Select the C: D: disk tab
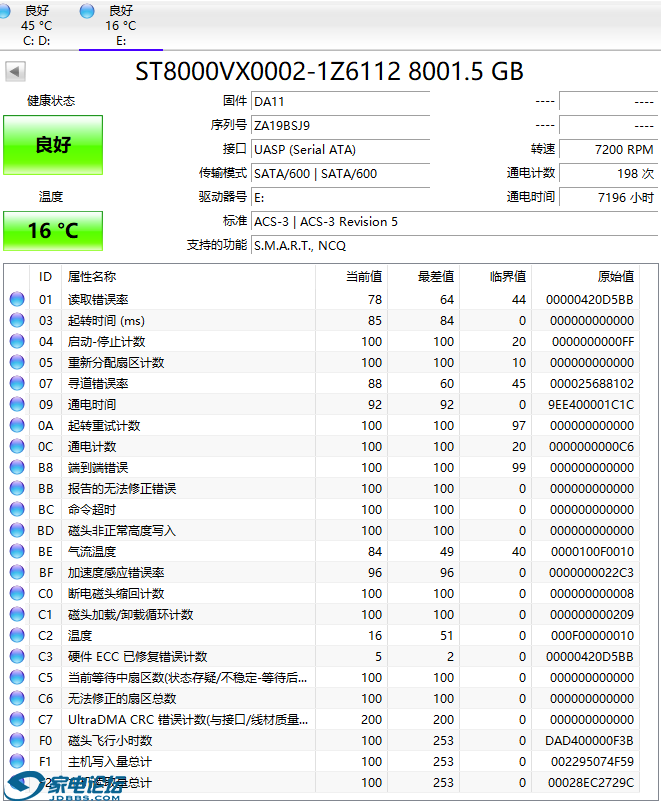Viewport: 661px width, 807px height. click(x=36, y=25)
